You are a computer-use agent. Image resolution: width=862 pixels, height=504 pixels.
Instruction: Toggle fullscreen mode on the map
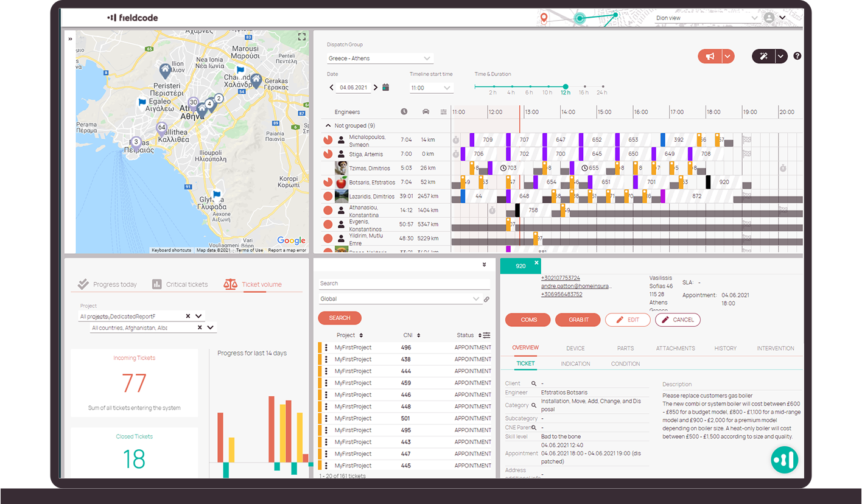301,37
